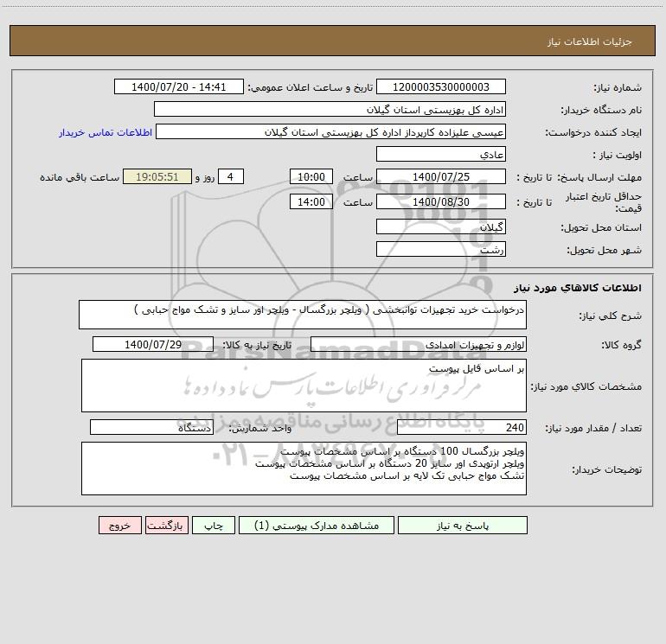Click the label تاریخ نیاز به کالا
Image resolution: width=666 pixels, height=644 pixels.
pyautogui.click(x=257, y=345)
